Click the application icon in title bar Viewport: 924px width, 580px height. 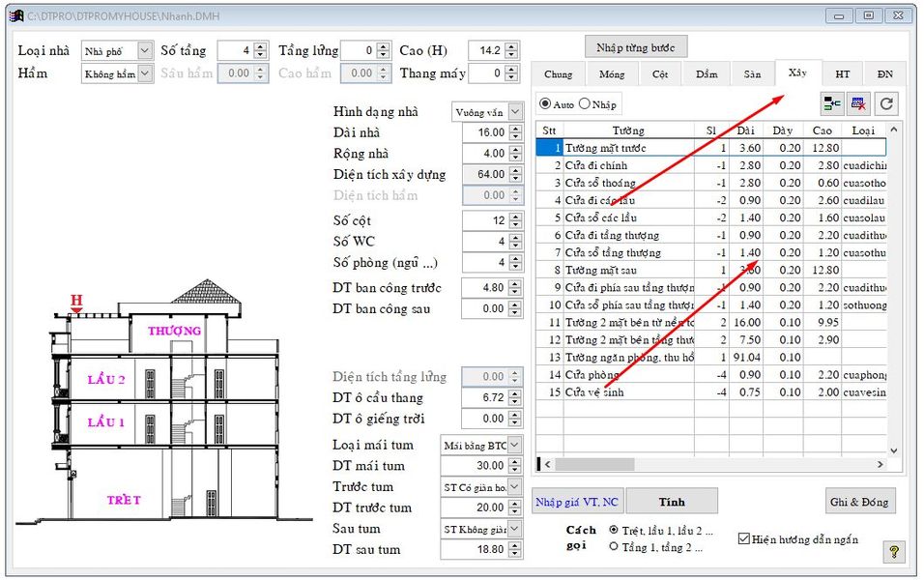pyautogui.click(x=15, y=15)
